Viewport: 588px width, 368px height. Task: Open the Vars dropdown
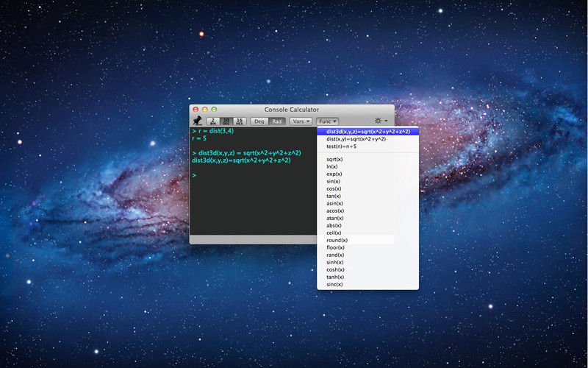point(301,121)
